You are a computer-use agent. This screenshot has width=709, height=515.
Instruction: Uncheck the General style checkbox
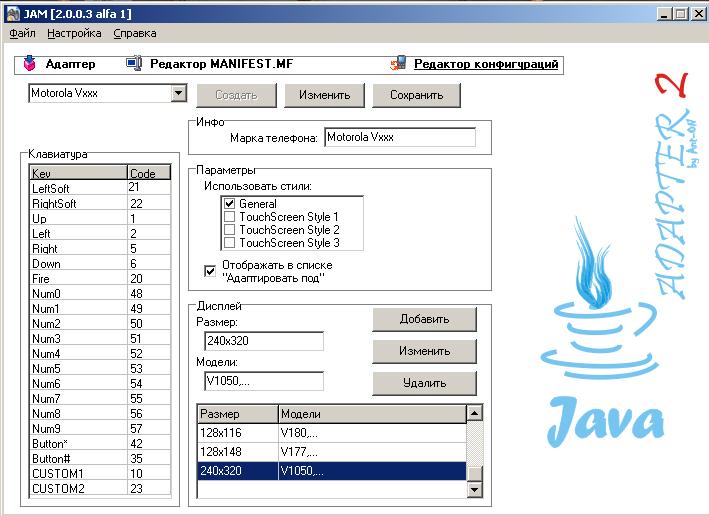coord(229,203)
